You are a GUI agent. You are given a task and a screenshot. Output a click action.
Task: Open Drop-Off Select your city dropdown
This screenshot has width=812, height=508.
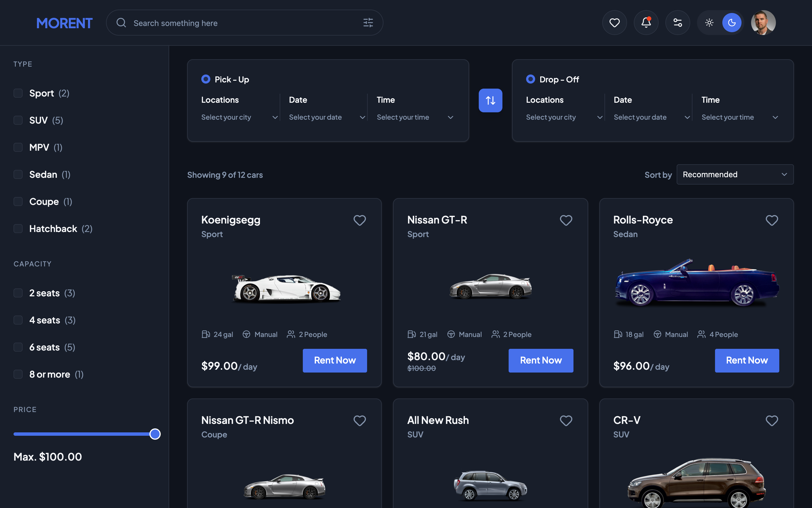point(564,117)
